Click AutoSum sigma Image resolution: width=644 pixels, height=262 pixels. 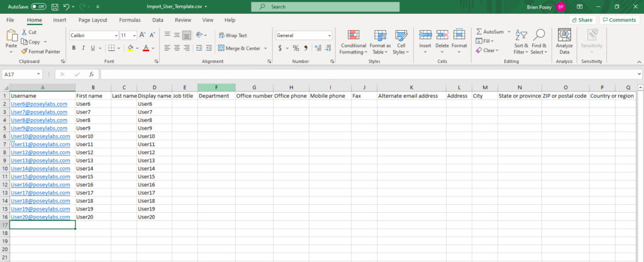[479, 31]
